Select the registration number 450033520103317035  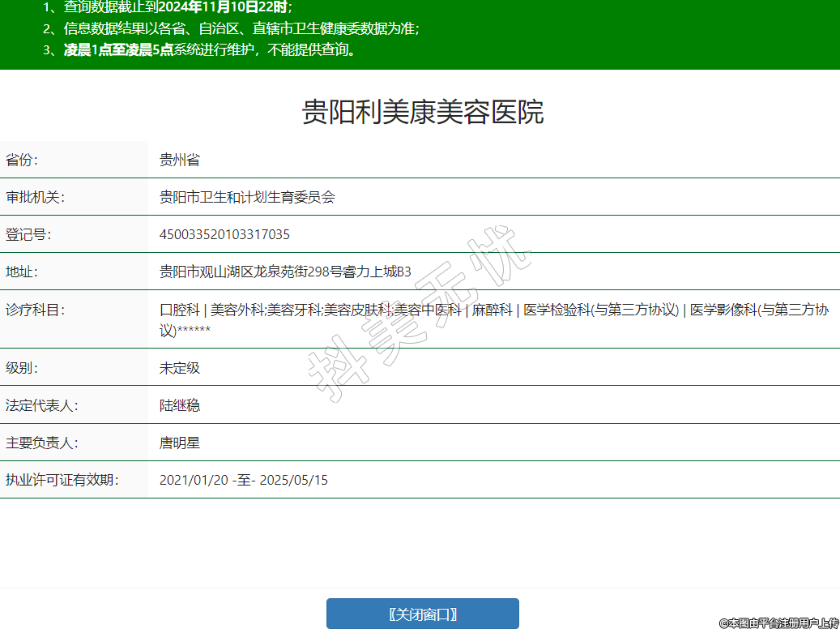[x=224, y=235]
